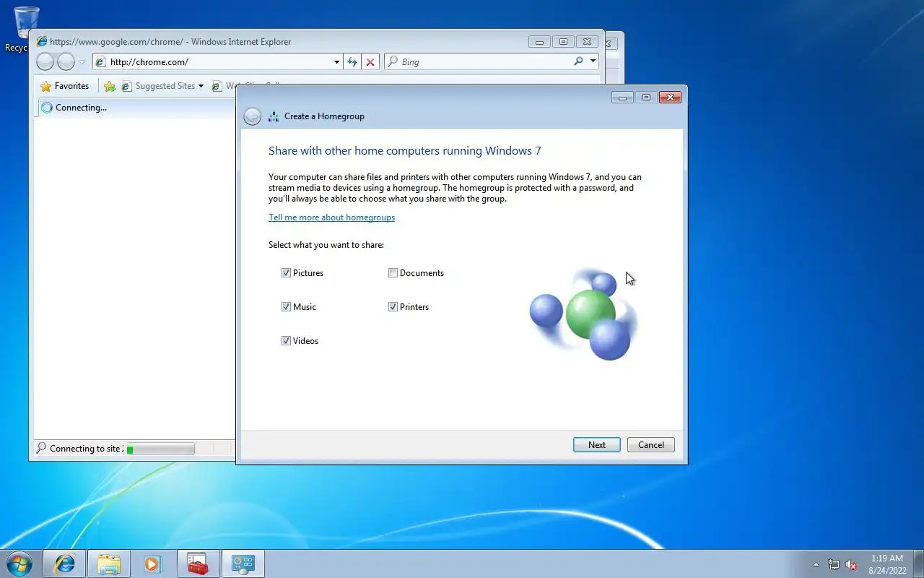Maximize the Create a Homegroup window

646,98
